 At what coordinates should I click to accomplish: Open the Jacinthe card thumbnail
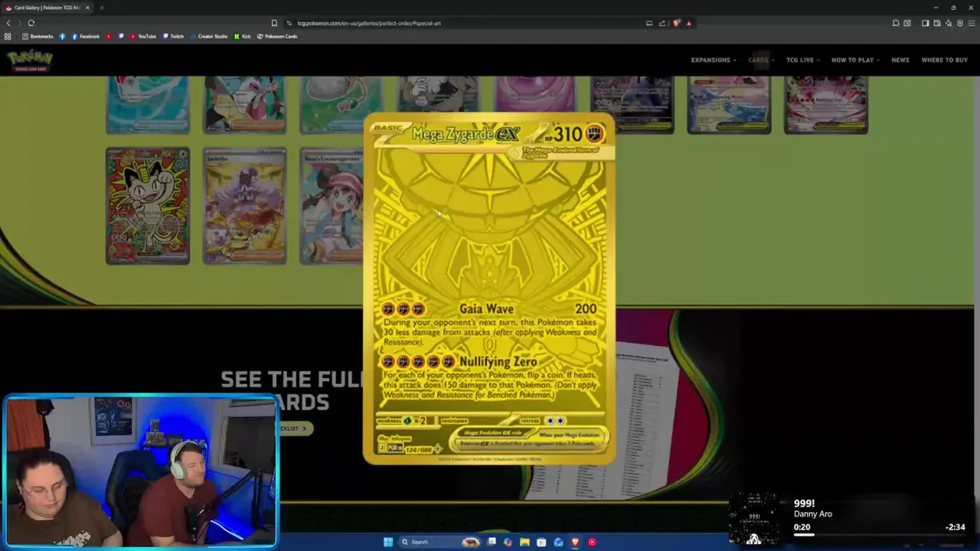[x=244, y=207]
